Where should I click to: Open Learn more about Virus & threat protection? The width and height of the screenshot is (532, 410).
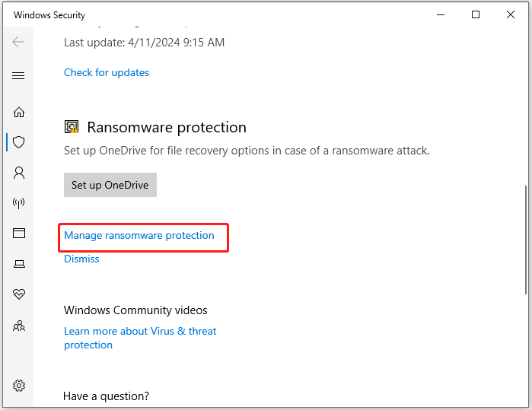coord(140,338)
